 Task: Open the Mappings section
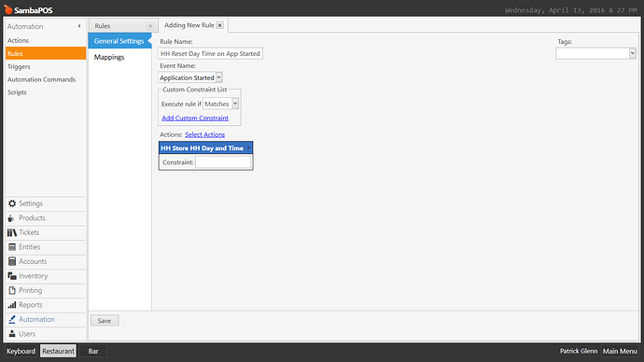tap(109, 57)
